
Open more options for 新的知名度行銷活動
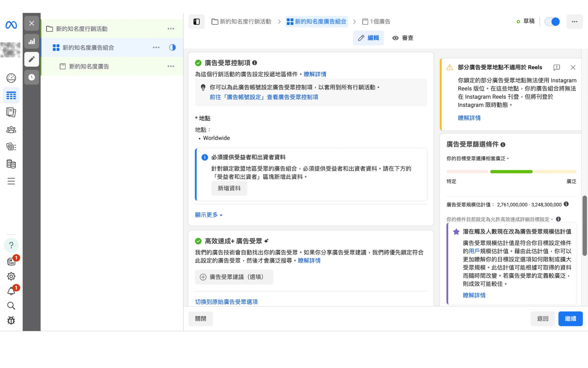pos(171,29)
